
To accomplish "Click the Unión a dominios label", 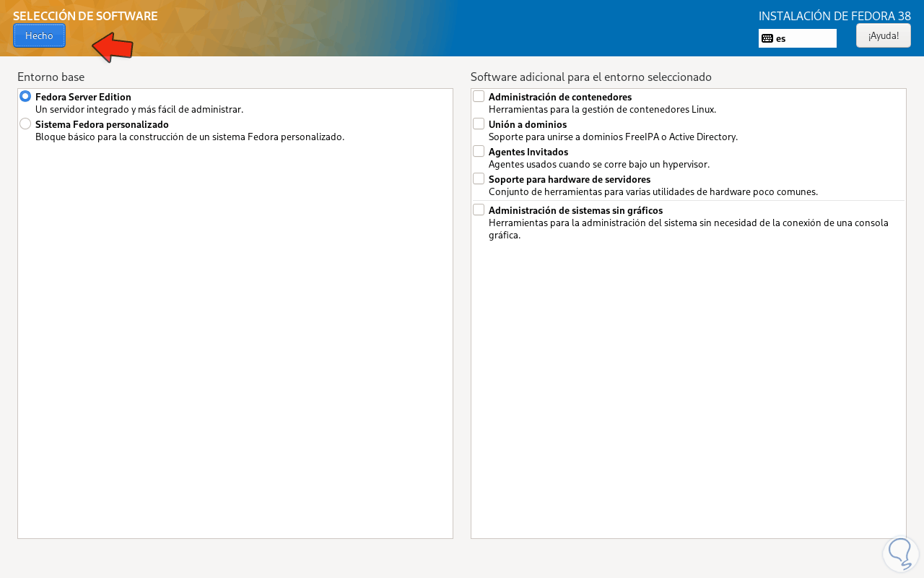I will [x=528, y=124].
